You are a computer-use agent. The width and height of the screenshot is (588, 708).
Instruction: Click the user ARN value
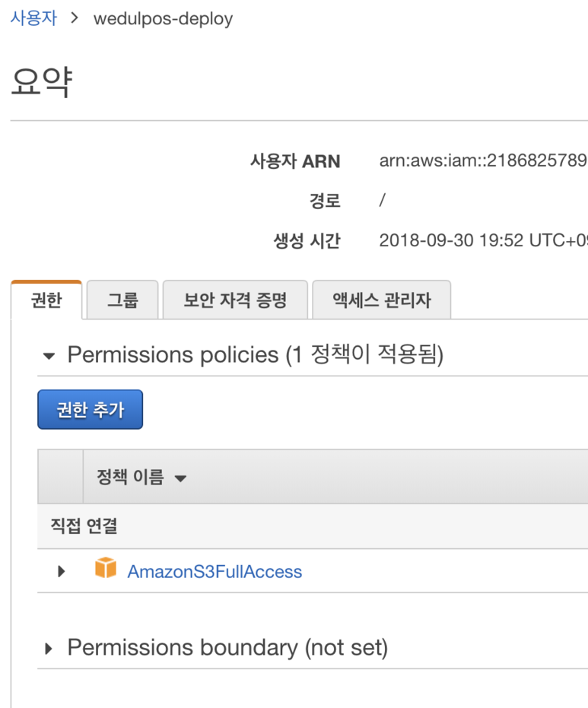click(483, 160)
